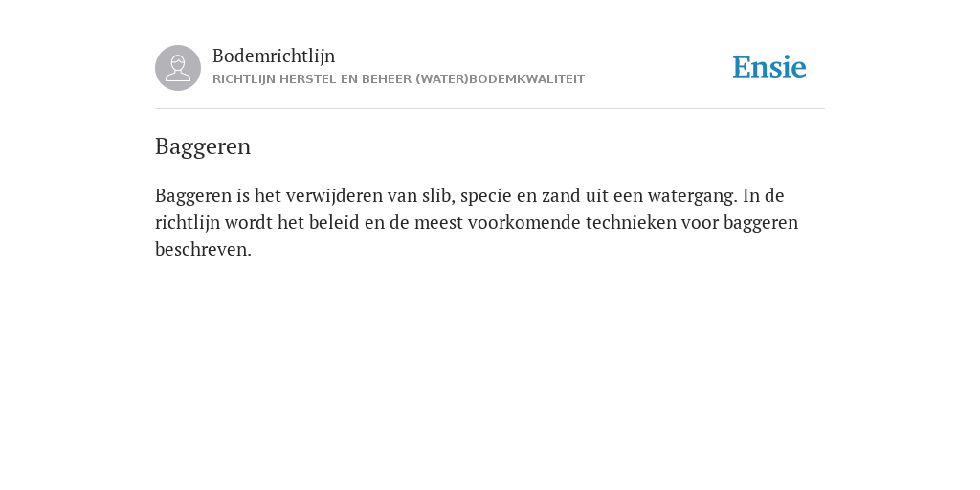The width and height of the screenshot is (980, 490).
Task: Click the word 'verwijderen' in the first line
Action: click(334, 196)
